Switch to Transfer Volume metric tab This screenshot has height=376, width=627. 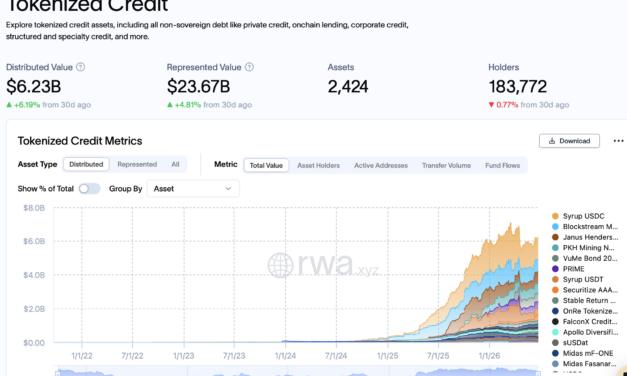(446, 166)
